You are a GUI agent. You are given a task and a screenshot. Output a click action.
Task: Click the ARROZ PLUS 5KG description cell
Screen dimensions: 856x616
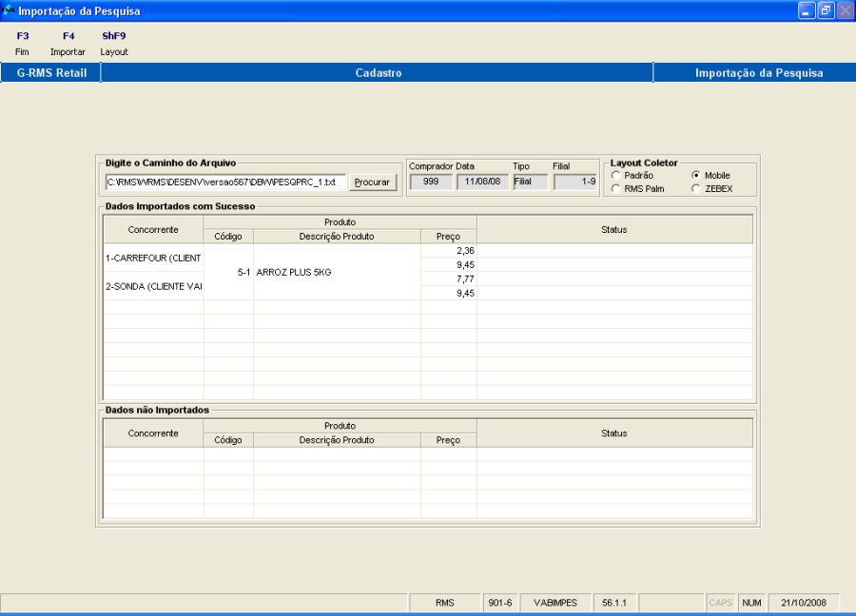click(x=337, y=272)
